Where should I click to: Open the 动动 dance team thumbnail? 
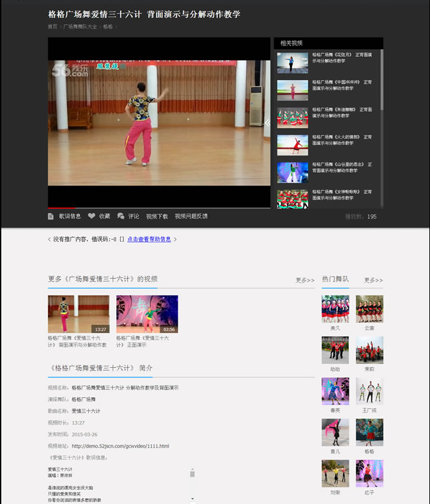[x=335, y=350]
